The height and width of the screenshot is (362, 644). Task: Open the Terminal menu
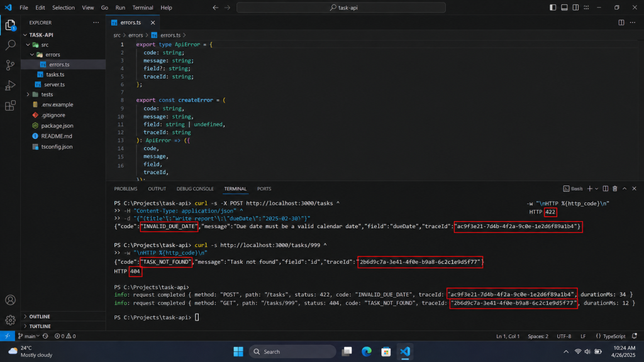143,8
